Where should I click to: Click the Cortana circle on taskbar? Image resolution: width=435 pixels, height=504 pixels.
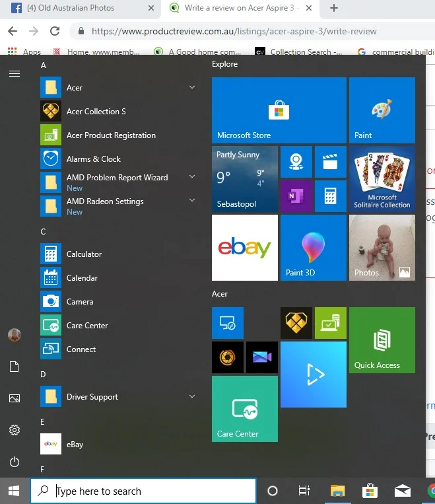(x=273, y=491)
